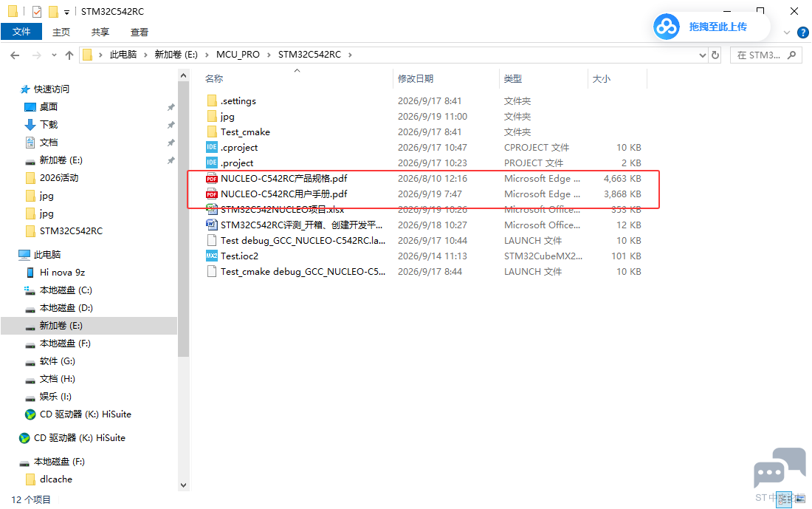Click 新加卷 (E:) in the address breadcrumb
The width and height of the screenshot is (812, 509).
click(176, 55)
